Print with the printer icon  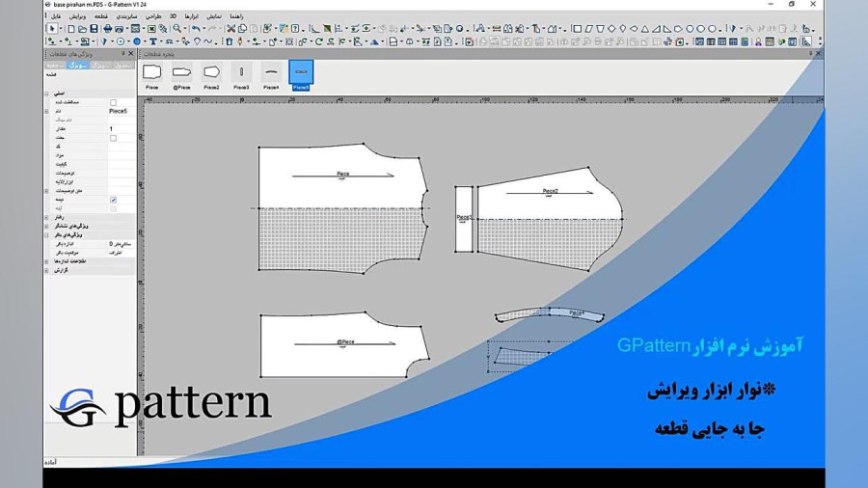point(107,29)
